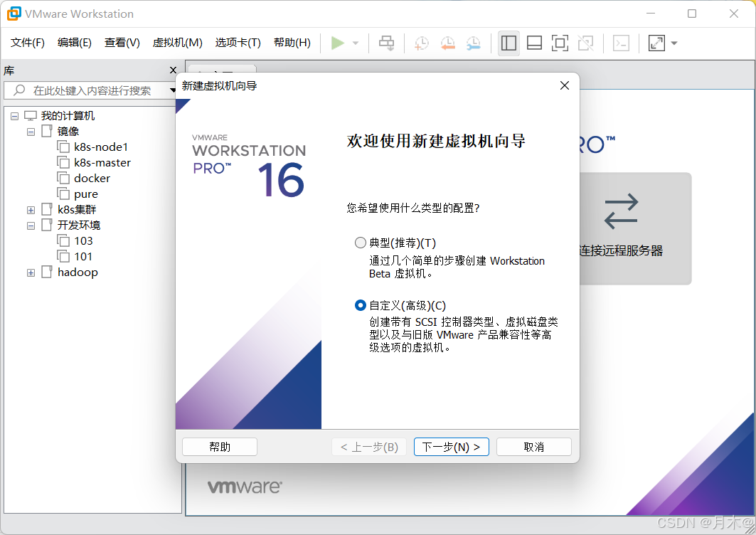The image size is (756, 535).
Task: Click the hadoop folder icon
Action: (47, 272)
